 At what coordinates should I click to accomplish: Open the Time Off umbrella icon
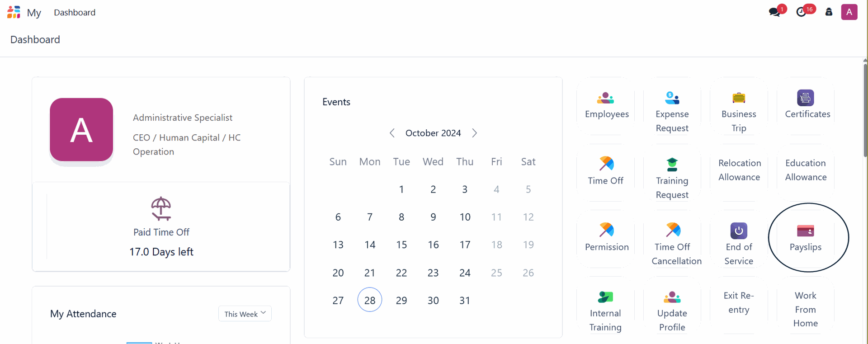606,164
